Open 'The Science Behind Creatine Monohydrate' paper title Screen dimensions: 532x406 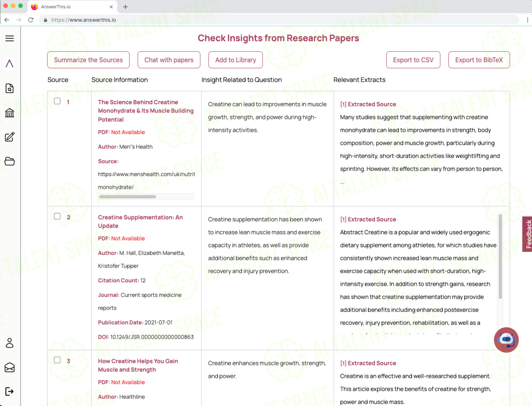pyautogui.click(x=146, y=111)
